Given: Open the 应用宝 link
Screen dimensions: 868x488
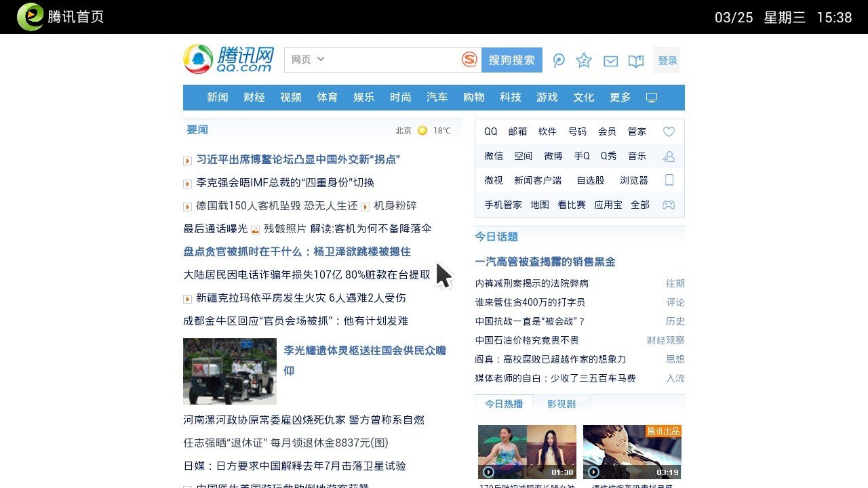Looking at the screenshot, I should [x=608, y=205].
